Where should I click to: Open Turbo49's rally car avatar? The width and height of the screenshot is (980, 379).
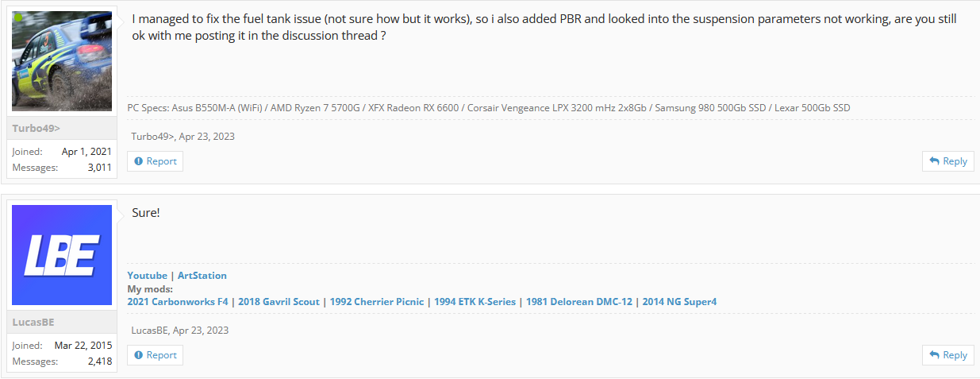[x=62, y=61]
